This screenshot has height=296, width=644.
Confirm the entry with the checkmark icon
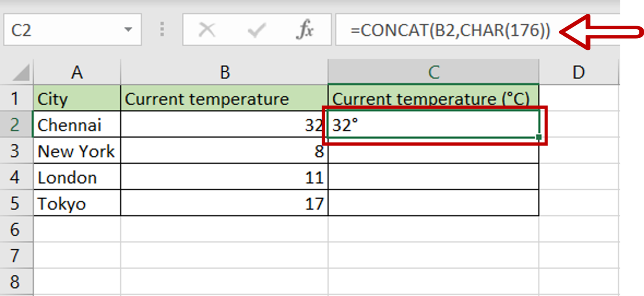[256, 30]
